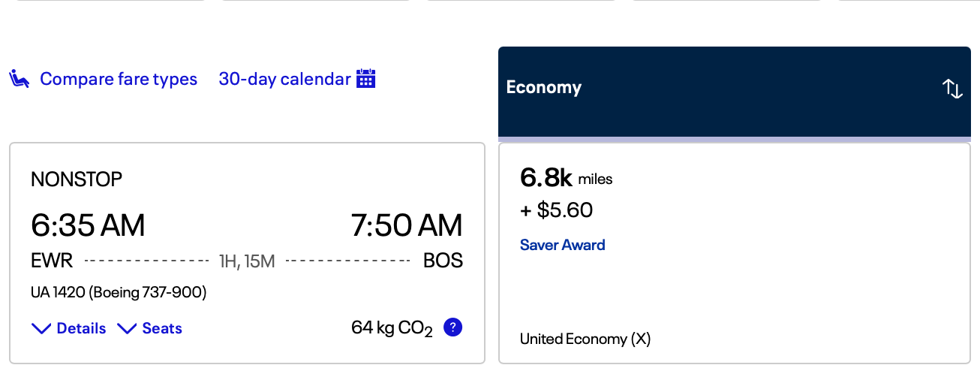Click the calendar grid icon

pyautogui.click(x=366, y=78)
